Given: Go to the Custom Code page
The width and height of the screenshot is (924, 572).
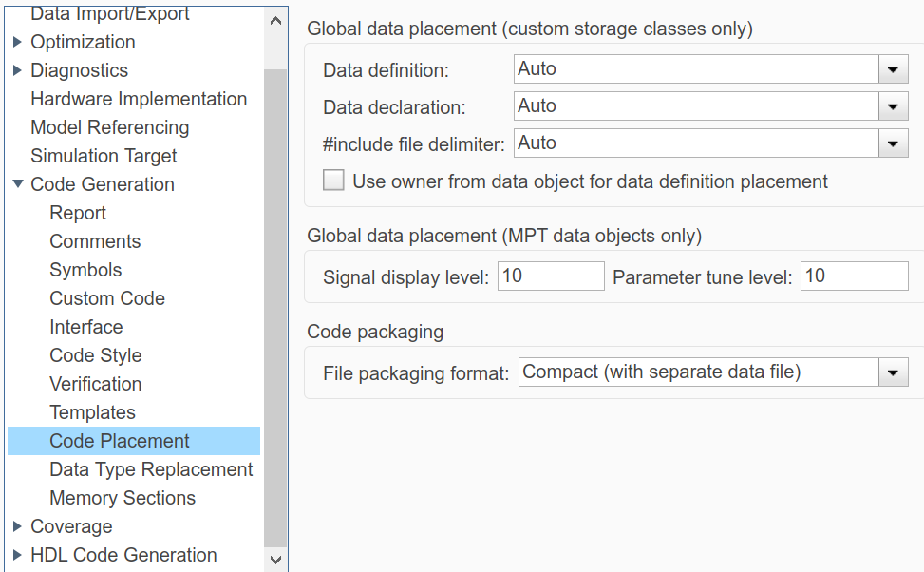Looking at the screenshot, I should 107,298.
